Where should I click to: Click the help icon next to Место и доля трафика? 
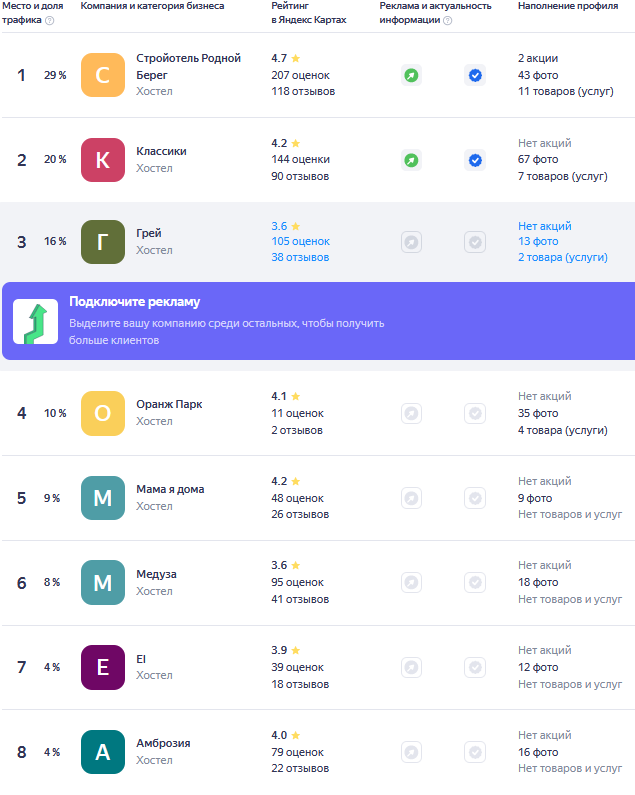50,20
